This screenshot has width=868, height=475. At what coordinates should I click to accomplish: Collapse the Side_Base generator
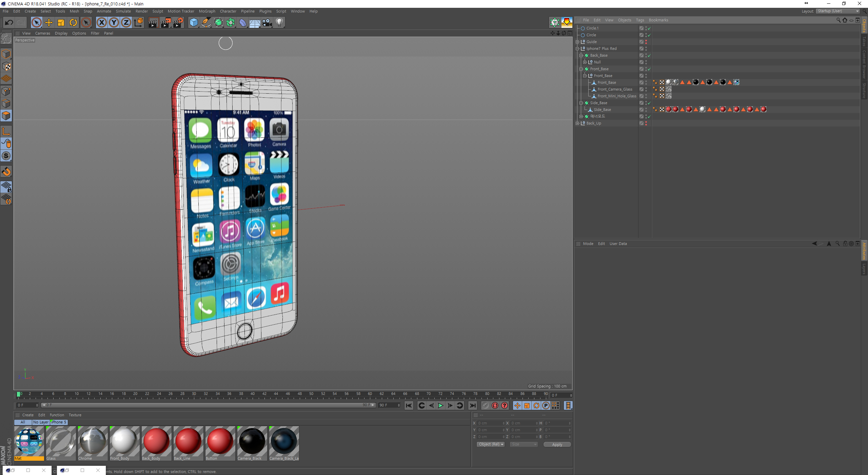click(581, 103)
